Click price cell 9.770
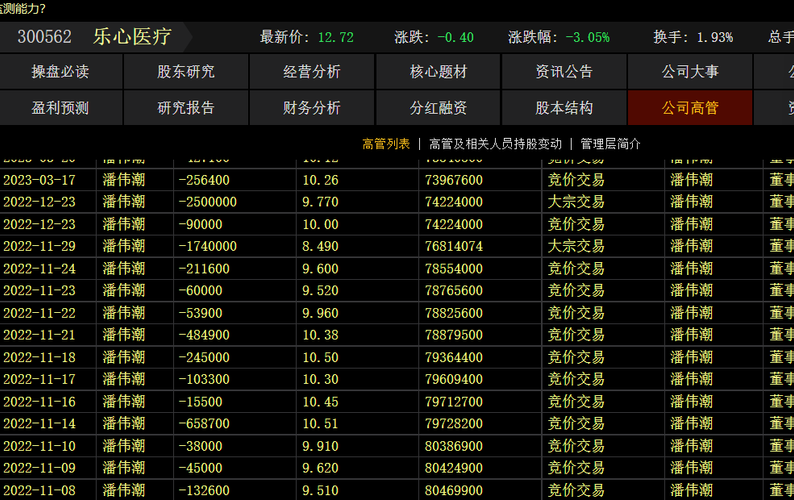Image resolution: width=794 pixels, height=500 pixels. (320, 202)
